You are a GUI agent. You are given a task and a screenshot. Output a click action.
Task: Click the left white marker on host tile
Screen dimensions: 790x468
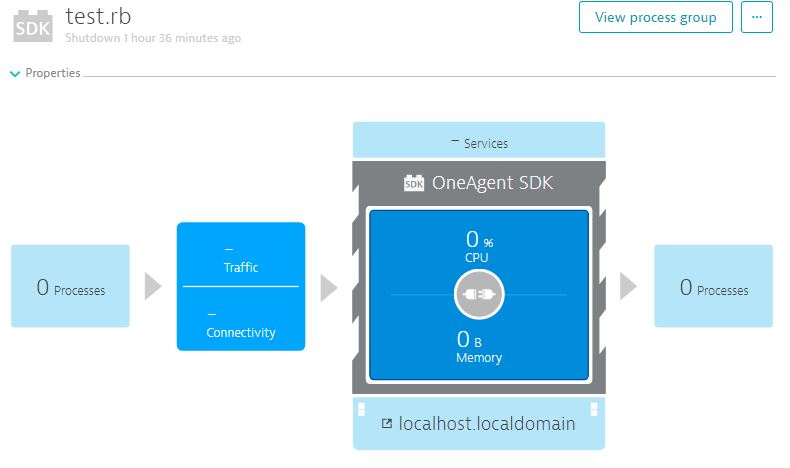click(360, 408)
